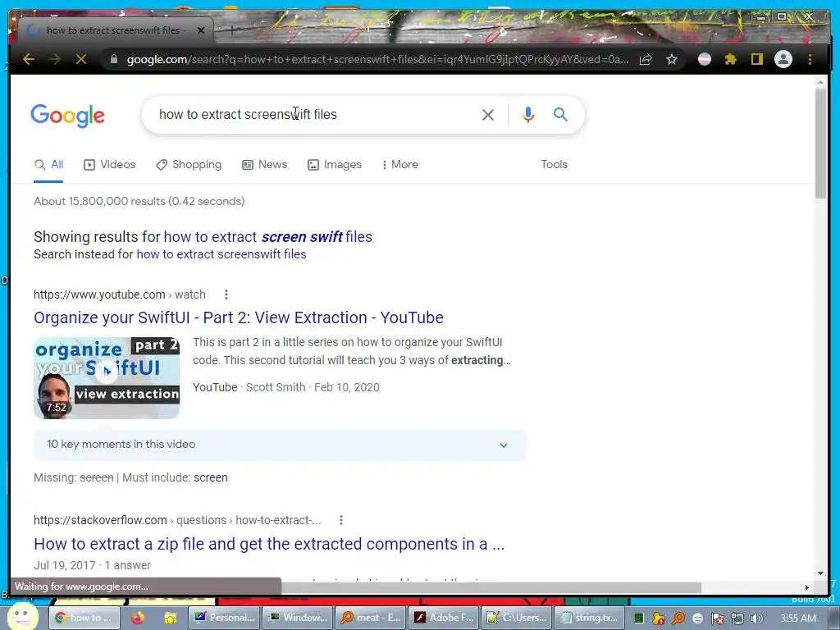Start voice search with the microphone icon
The width and height of the screenshot is (840, 630).
pos(527,115)
